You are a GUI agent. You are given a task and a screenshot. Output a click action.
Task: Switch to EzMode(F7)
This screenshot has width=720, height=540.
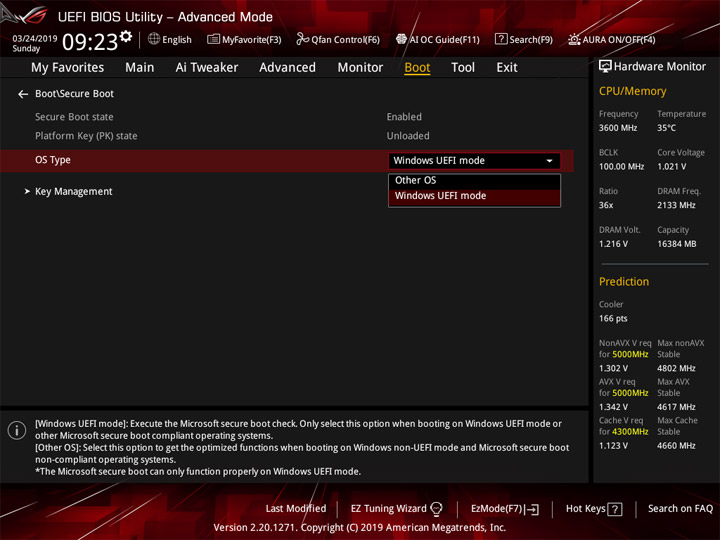click(496, 509)
